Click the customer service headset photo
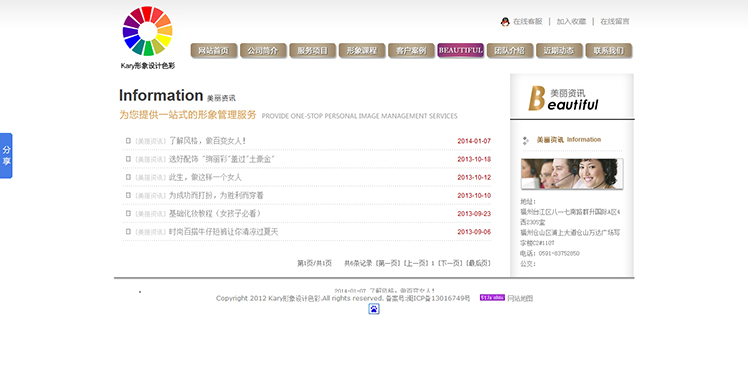 pos(571,174)
